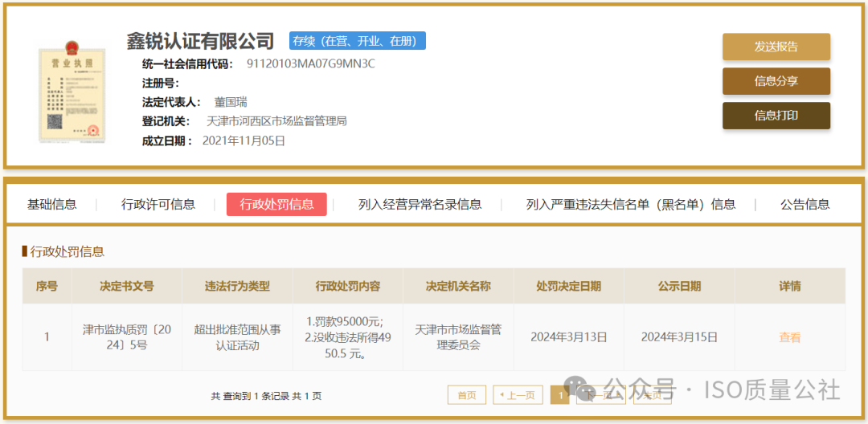
Task: Click registration authority 天津市河西区市场监督管理局
Action: click(276, 121)
